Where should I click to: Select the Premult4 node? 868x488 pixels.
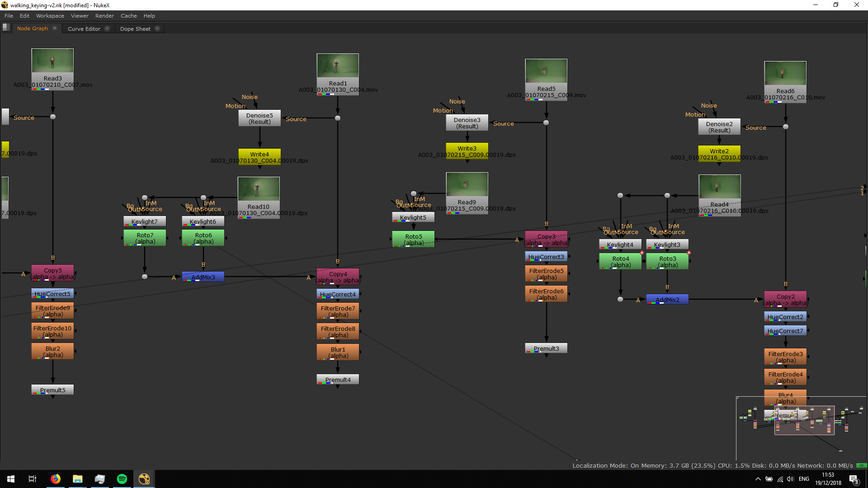tap(338, 380)
